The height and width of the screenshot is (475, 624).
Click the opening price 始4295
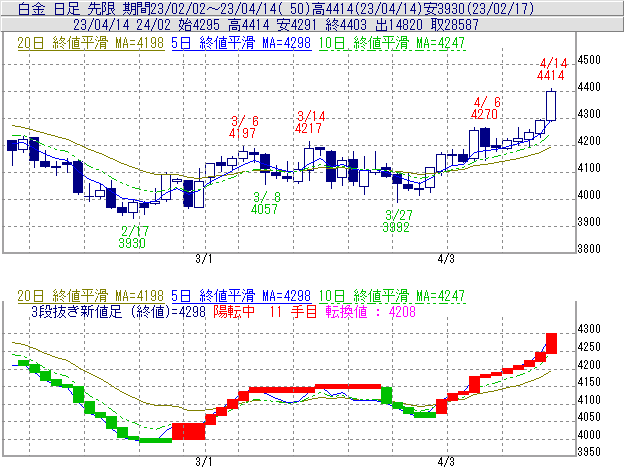[199, 25]
